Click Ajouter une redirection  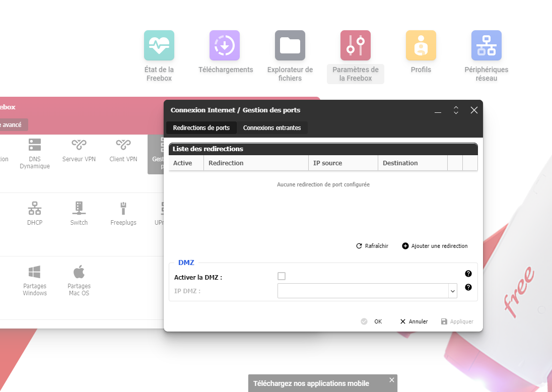pos(435,246)
